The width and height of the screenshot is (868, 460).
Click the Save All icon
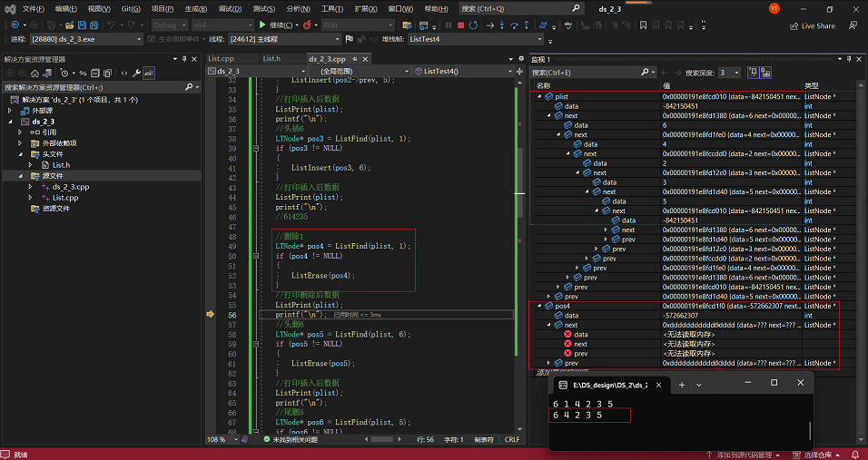(x=94, y=25)
